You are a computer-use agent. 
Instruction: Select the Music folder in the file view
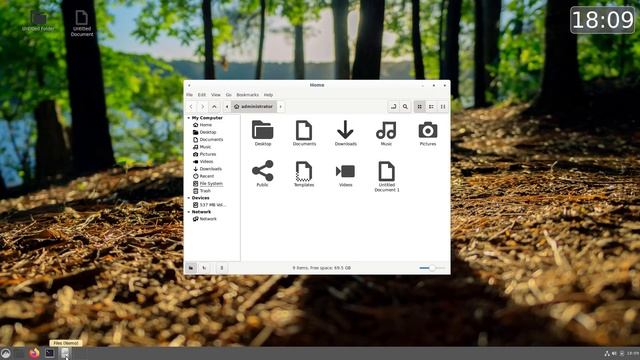click(x=386, y=133)
